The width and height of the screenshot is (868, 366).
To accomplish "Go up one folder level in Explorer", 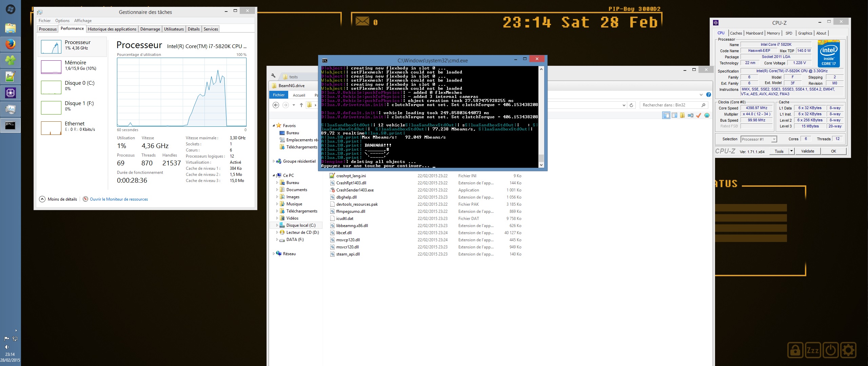I will [301, 105].
